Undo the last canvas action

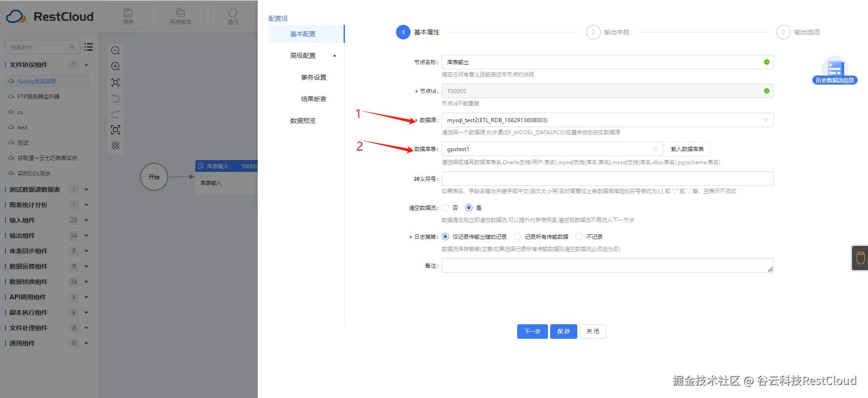[x=116, y=98]
